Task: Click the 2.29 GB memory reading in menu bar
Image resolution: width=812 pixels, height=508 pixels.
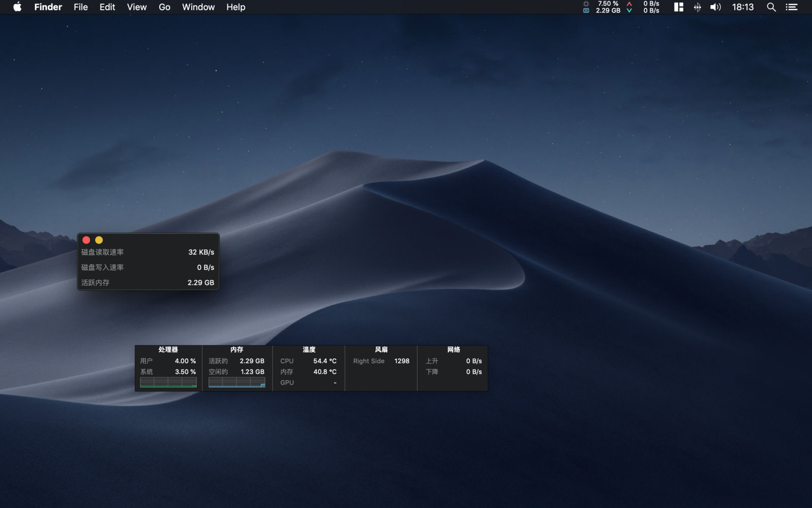Action: pos(608,11)
